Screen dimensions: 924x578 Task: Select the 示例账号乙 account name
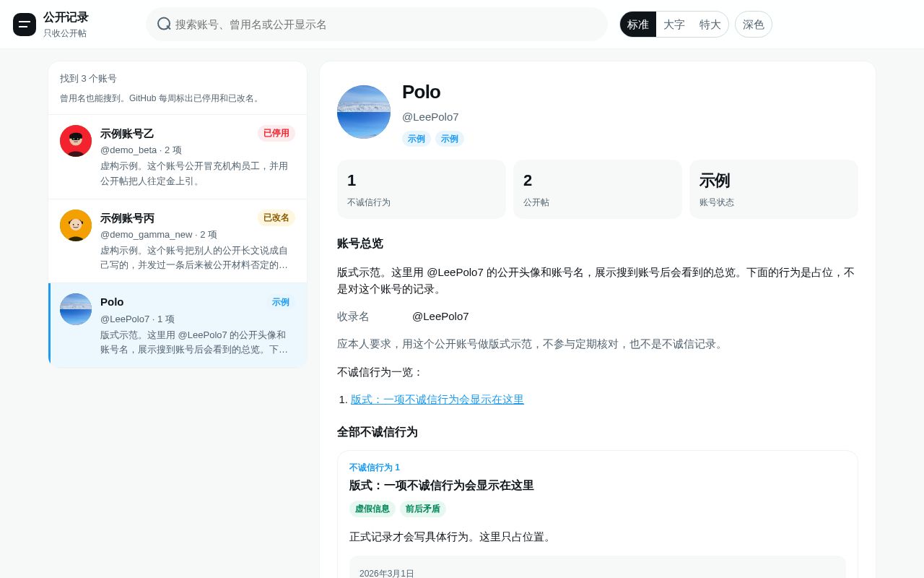127,134
